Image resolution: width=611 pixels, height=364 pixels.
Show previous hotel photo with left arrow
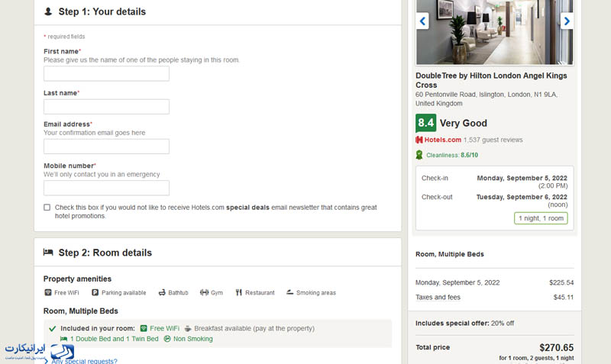tap(422, 21)
